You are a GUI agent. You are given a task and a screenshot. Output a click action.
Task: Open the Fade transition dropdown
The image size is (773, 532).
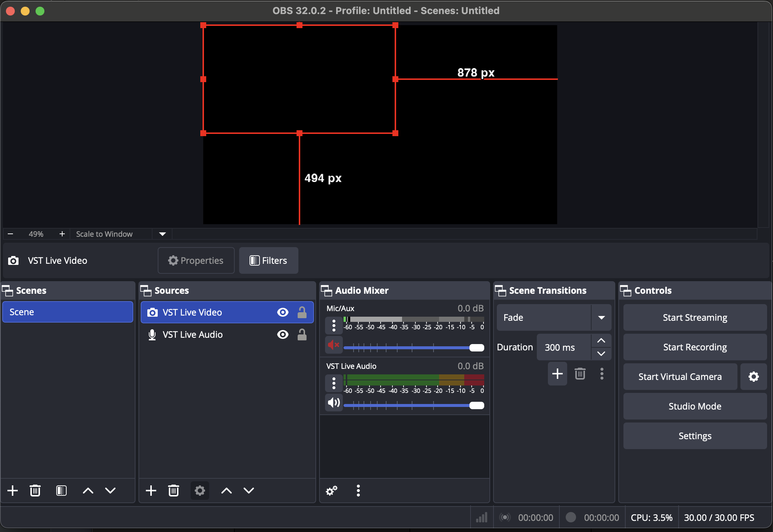coord(601,317)
